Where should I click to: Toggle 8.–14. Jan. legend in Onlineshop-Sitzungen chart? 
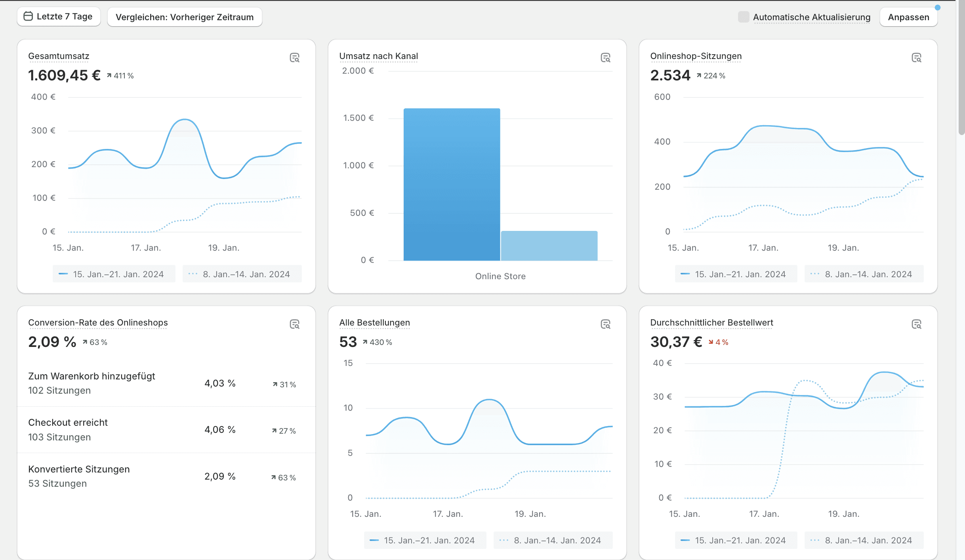[x=864, y=274]
